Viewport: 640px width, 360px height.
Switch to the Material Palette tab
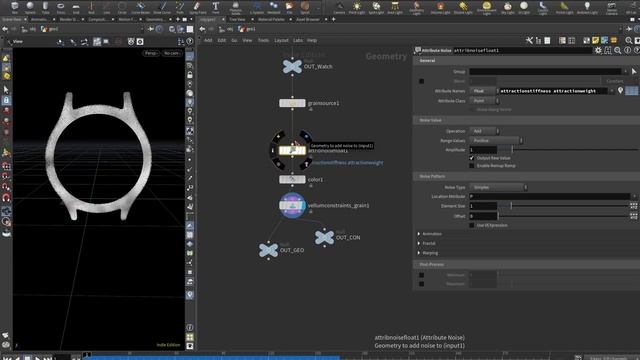(271, 19)
